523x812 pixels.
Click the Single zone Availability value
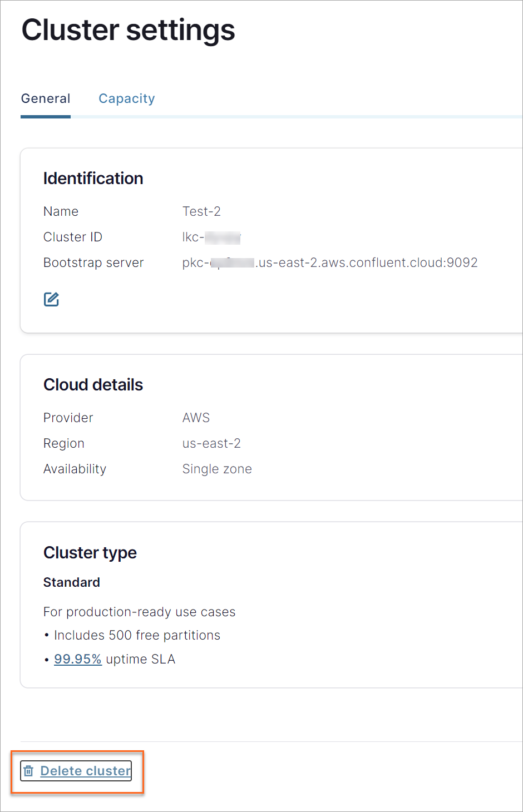[217, 469]
